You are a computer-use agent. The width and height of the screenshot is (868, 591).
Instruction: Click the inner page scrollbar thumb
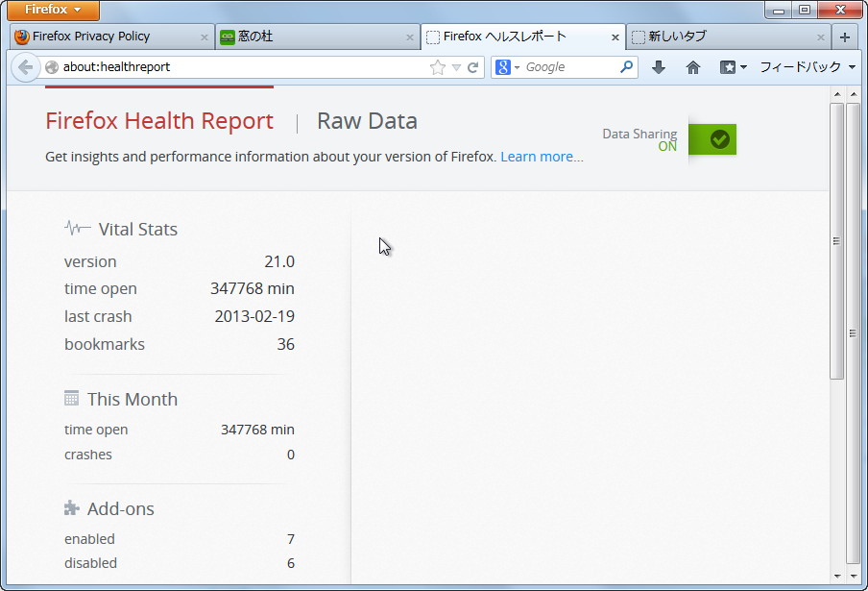click(x=836, y=241)
